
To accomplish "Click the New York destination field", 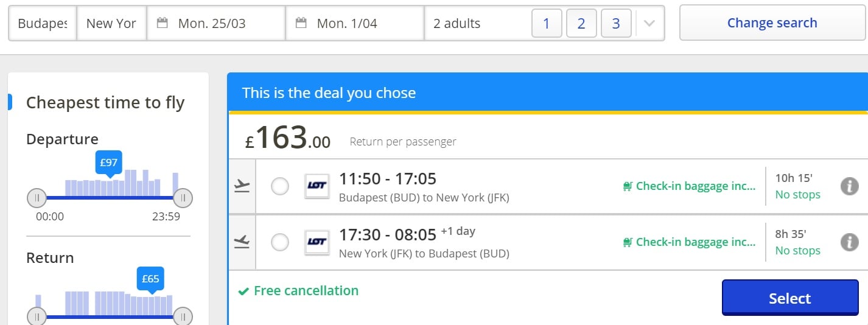I will point(112,24).
